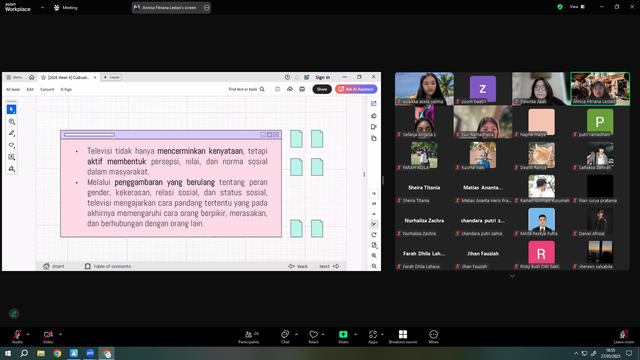Unmute the microphone via Audio icon
Image resolution: width=640 pixels, height=360 pixels.
point(17,334)
